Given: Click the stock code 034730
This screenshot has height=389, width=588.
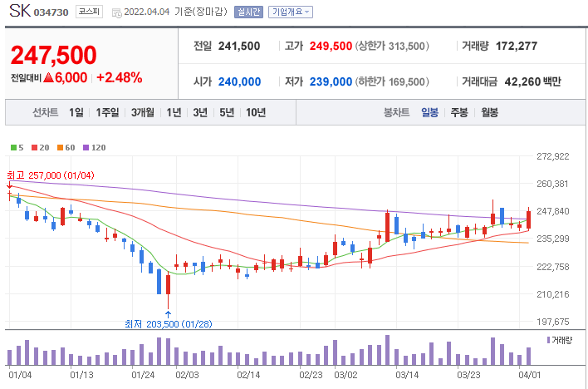Looking at the screenshot, I should [51, 12].
